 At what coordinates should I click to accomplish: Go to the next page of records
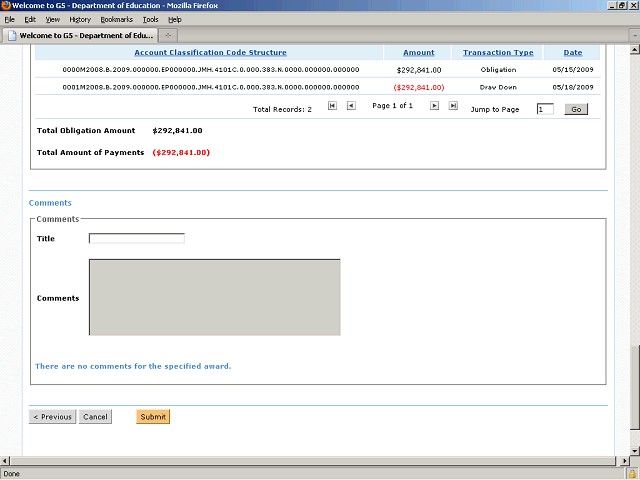tap(434, 106)
